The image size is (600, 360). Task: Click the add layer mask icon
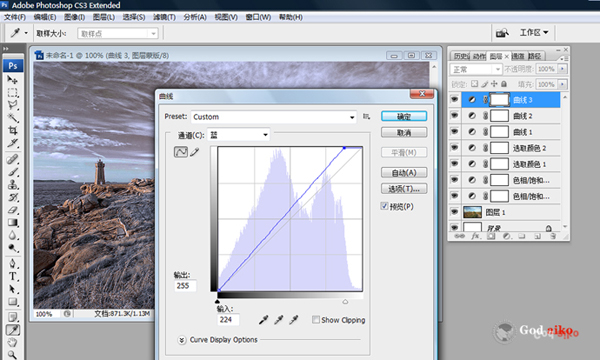[x=491, y=236]
